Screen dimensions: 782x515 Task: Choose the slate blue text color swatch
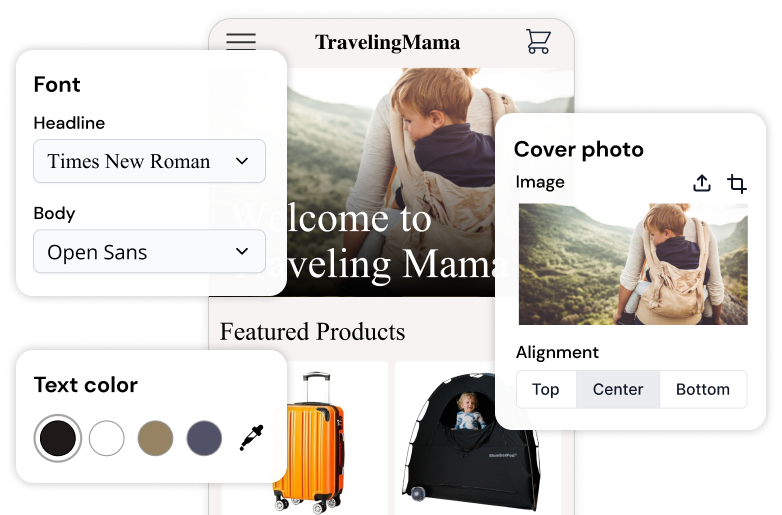pyautogui.click(x=204, y=438)
